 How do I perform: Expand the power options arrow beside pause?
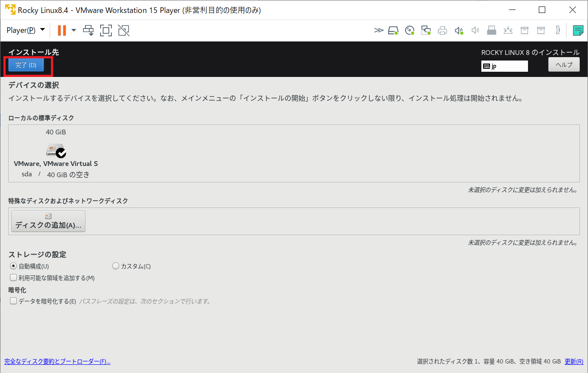74,30
